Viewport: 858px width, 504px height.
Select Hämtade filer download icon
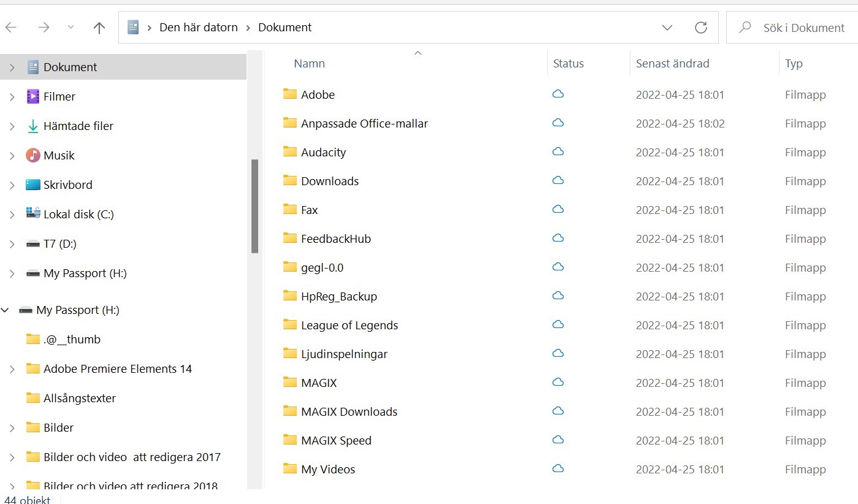[x=33, y=126]
